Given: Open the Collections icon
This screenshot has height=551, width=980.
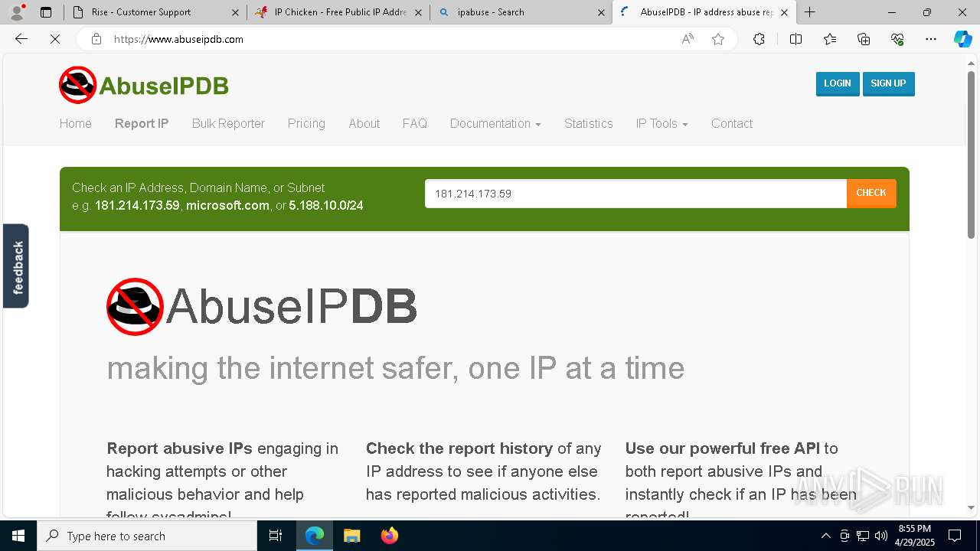Looking at the screenshot, I should 864,39.
